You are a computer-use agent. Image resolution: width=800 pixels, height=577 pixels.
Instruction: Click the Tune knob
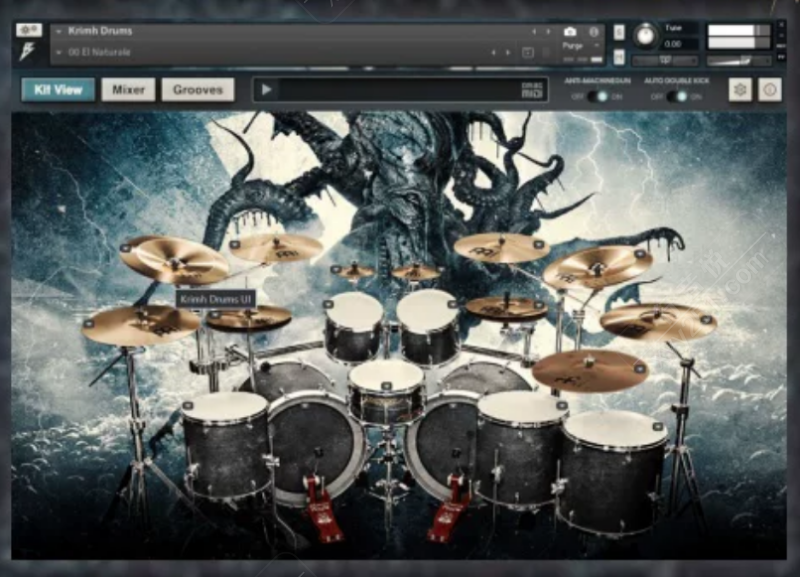click(645, 36)
